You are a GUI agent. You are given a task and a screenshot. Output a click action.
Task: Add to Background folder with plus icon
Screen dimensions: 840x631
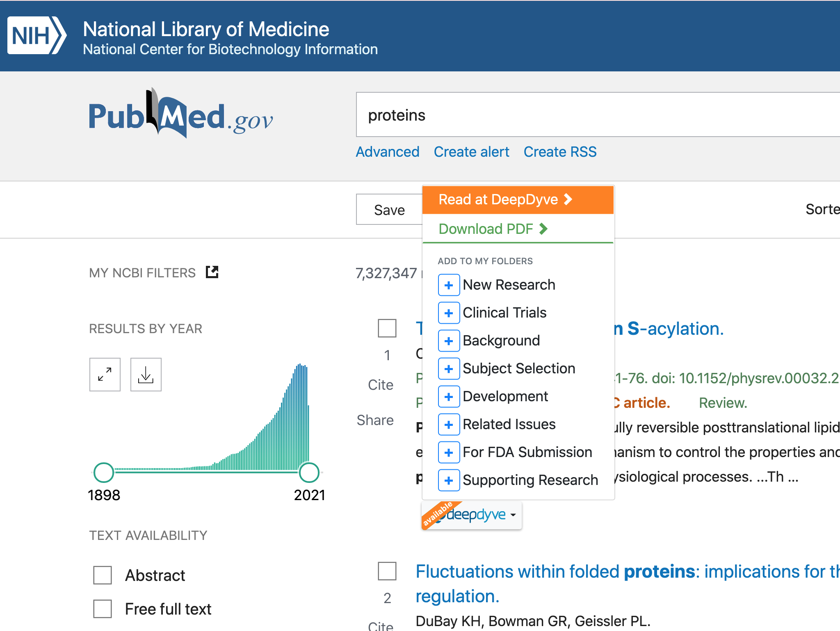449,341
